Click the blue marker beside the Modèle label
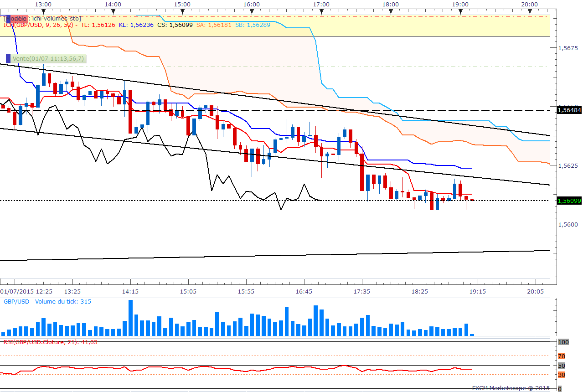 click(8, 19)
